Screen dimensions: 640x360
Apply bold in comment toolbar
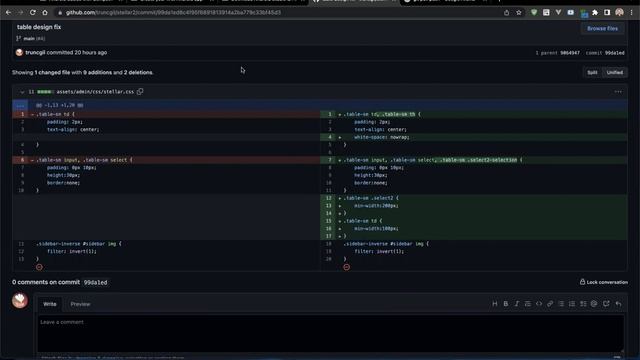pyautogui.click(x=506, y=304)
